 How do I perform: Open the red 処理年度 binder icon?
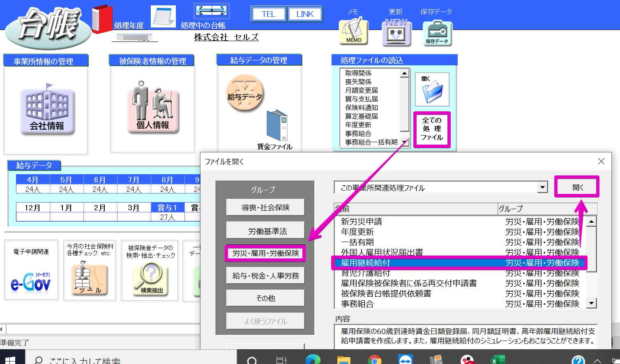point(102,19)
